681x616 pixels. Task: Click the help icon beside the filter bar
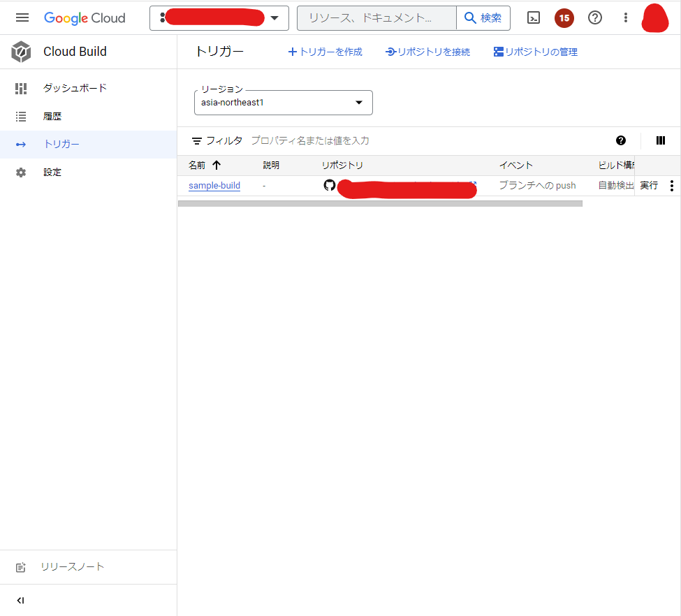pyautogui.click(x=620, y=140)
